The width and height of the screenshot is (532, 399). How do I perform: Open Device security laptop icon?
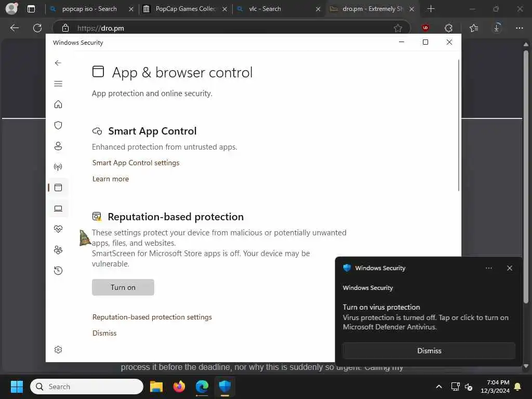(x=58, y=208)
